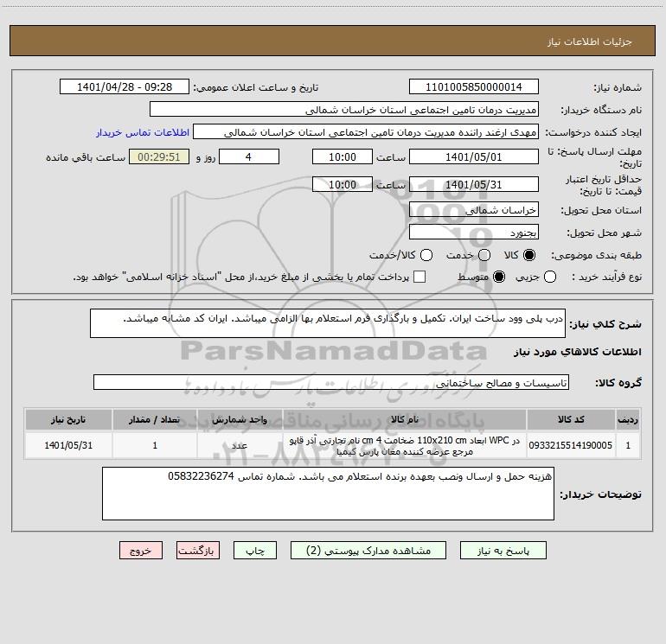Click the buyer organization name field
The height and width of the screenshot is (644, 666).
(x=344, y=110)
